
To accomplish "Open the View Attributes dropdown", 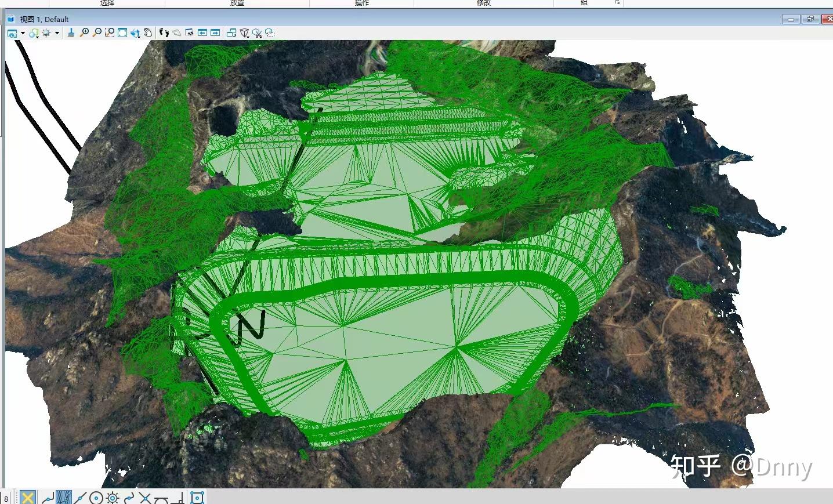I will pyautogui.click(x=23, y=33).
